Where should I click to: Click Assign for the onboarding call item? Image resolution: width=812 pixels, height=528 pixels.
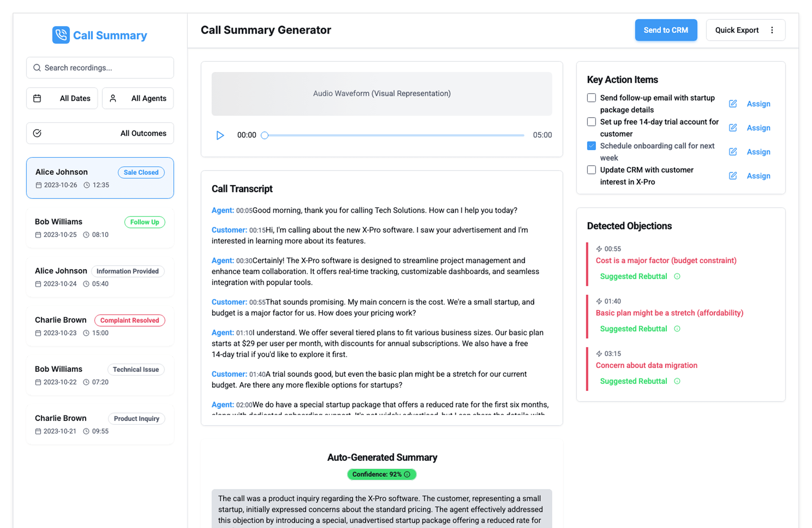tap(758, 152)
